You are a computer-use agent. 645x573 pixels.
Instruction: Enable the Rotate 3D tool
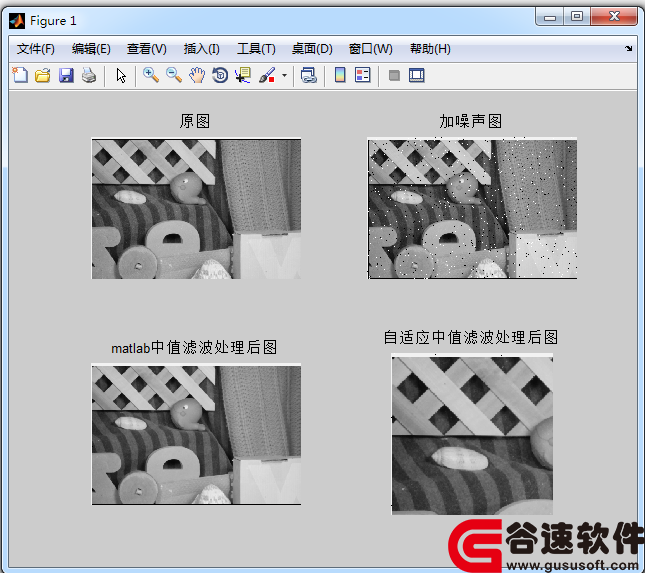coord(220,75)
